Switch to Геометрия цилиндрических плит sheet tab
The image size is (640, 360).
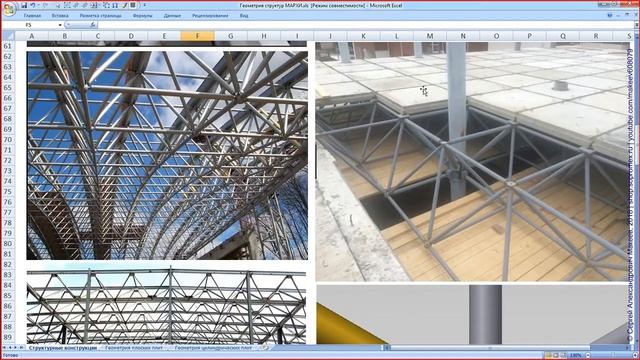213,348
